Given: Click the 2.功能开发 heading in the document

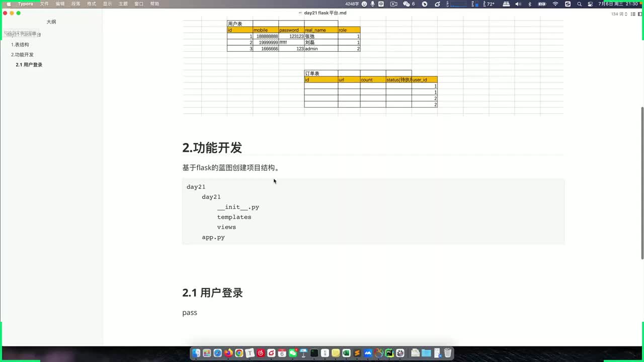Looking at the screenshot, I should [x=212, y=148].
